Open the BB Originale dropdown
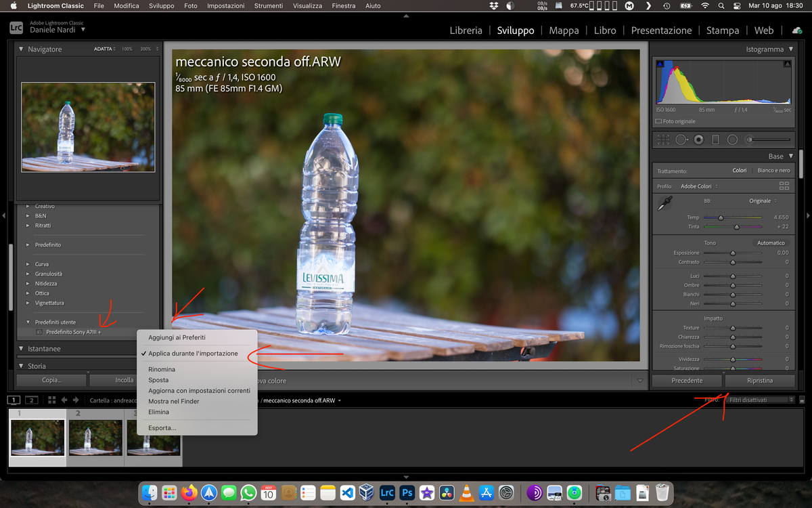 762,201
